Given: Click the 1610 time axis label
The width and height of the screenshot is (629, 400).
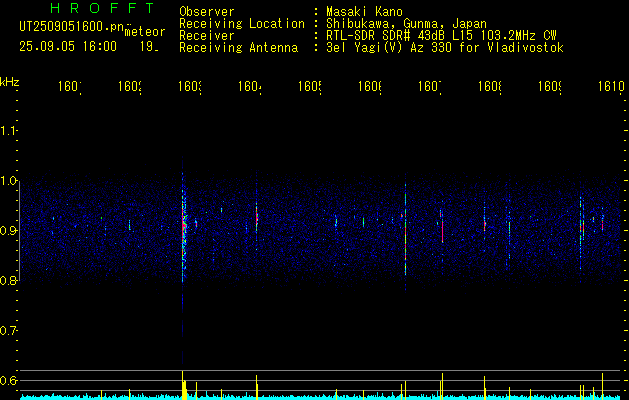Looking at the screenshot, I should pyautogui.click(x=611, y=86).
